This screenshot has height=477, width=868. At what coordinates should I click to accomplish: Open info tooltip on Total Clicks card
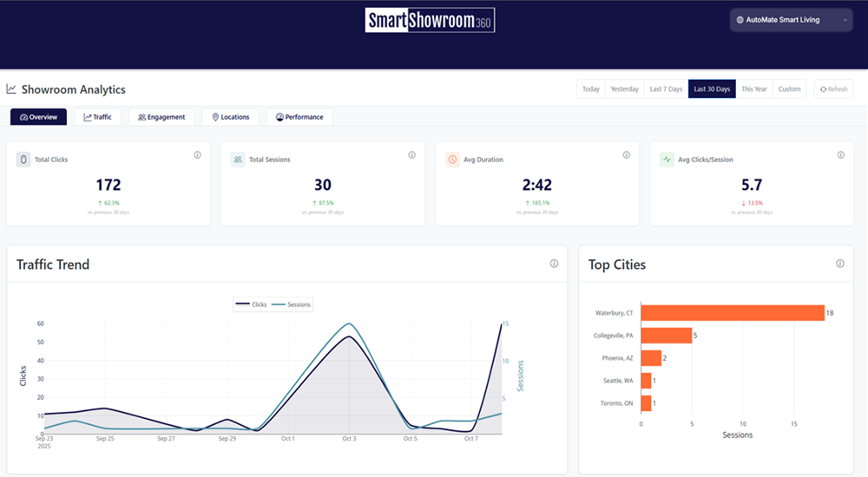point(197,155)
